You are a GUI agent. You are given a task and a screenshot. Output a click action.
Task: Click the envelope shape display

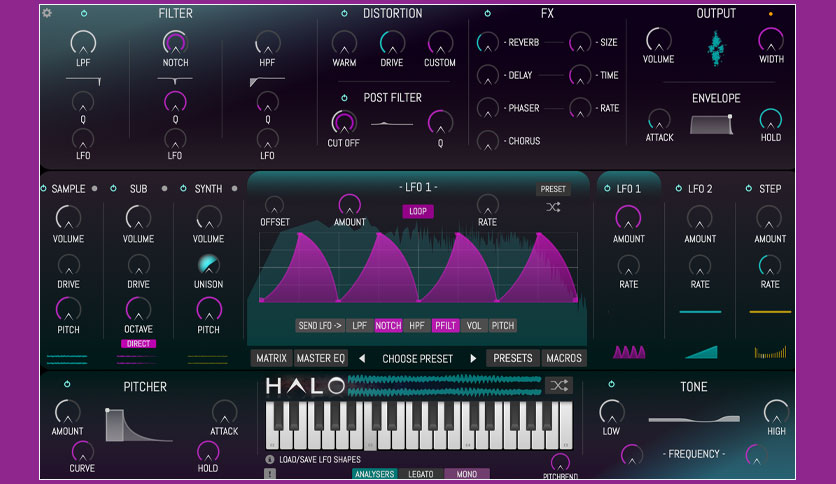coord(711,124)
